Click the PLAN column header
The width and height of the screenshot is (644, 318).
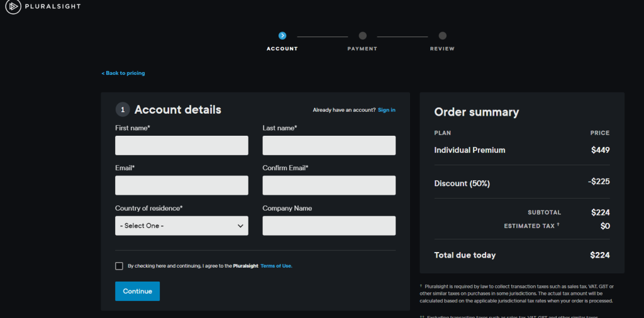pos(442,133)
